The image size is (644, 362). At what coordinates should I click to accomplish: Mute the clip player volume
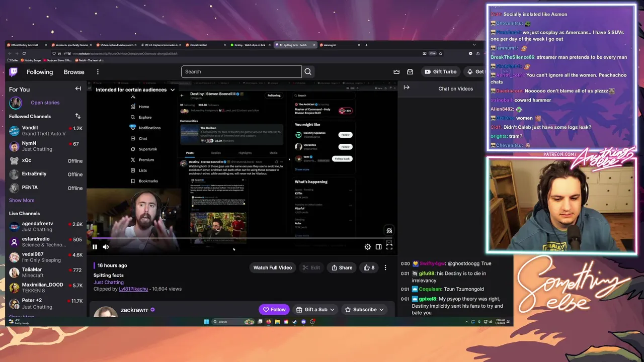[x=106, y=247]
